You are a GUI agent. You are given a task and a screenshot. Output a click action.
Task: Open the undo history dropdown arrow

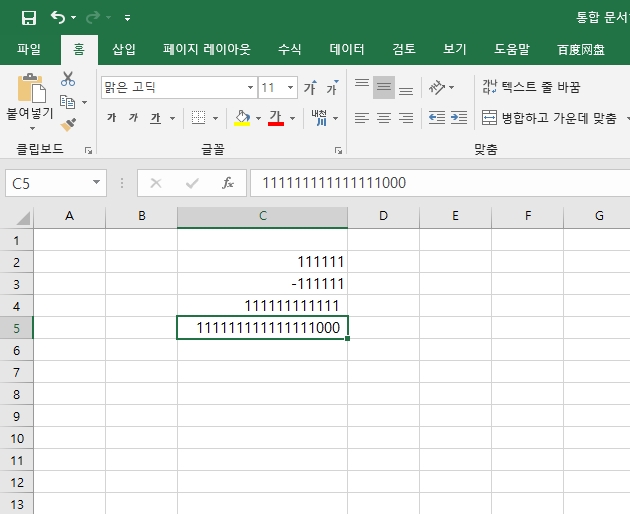[74, 17]
